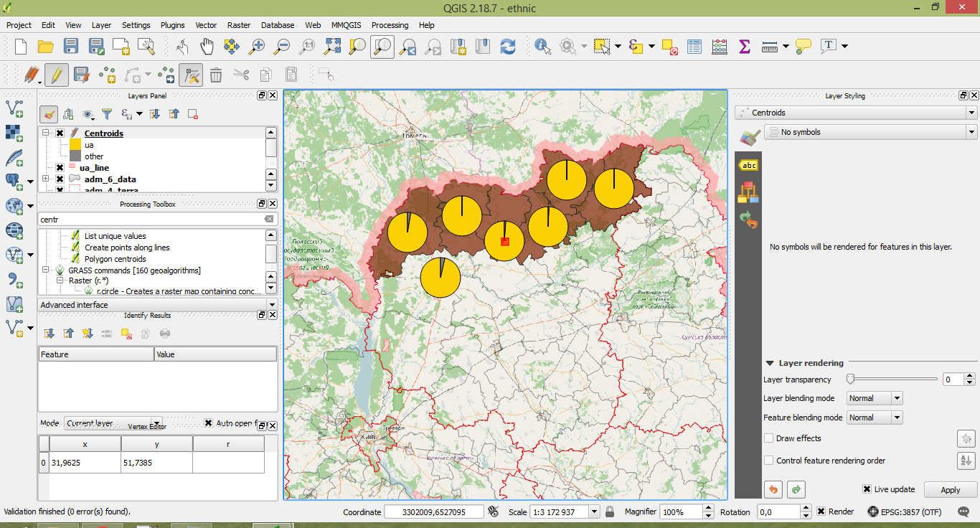This screenshot has height=528, width=980.
Task: Click the Save Layer Edits icon
Action: pyautogui.click(x=81, y=75)
